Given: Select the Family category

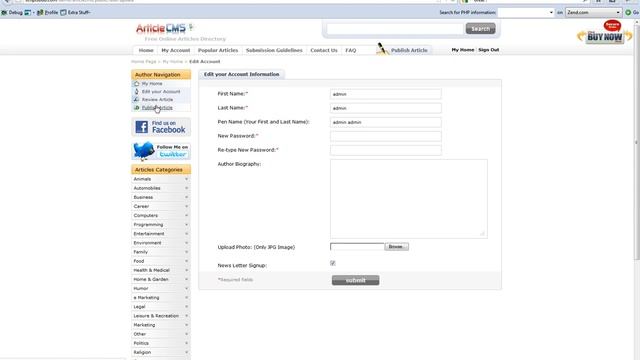Looking at the screenshot, I should click(140, 252).
